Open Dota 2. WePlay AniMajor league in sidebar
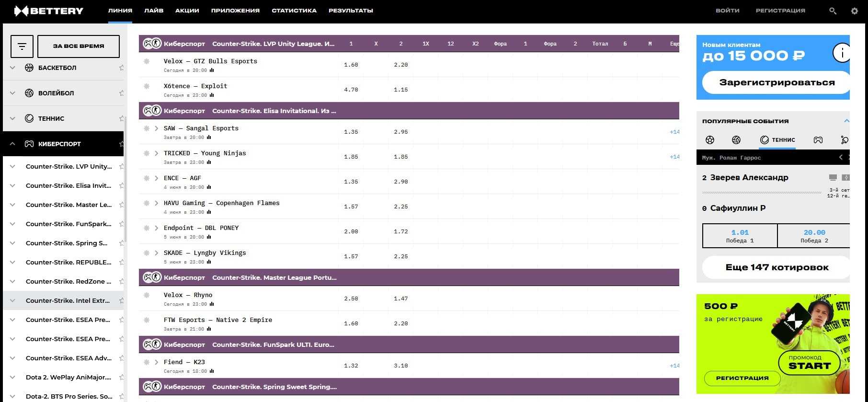This screenshot has width=868, height=402. click(x=69, y=377)
